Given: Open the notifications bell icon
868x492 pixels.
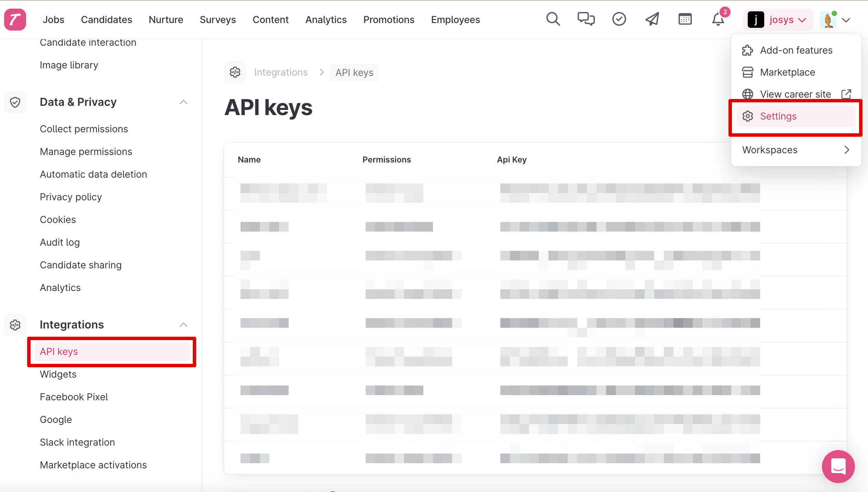Looking at the screenshot, I should coord(718,19).
